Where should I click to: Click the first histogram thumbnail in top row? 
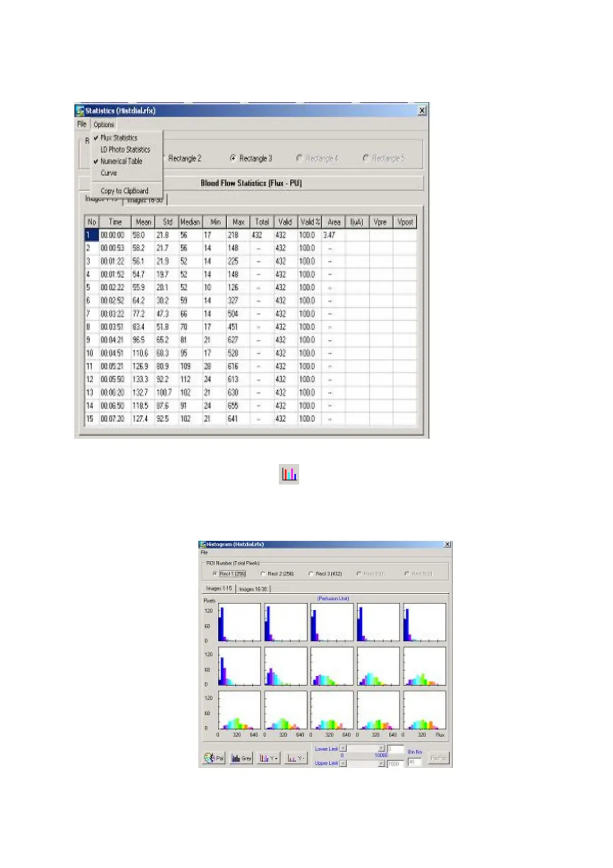coord(240,623)
